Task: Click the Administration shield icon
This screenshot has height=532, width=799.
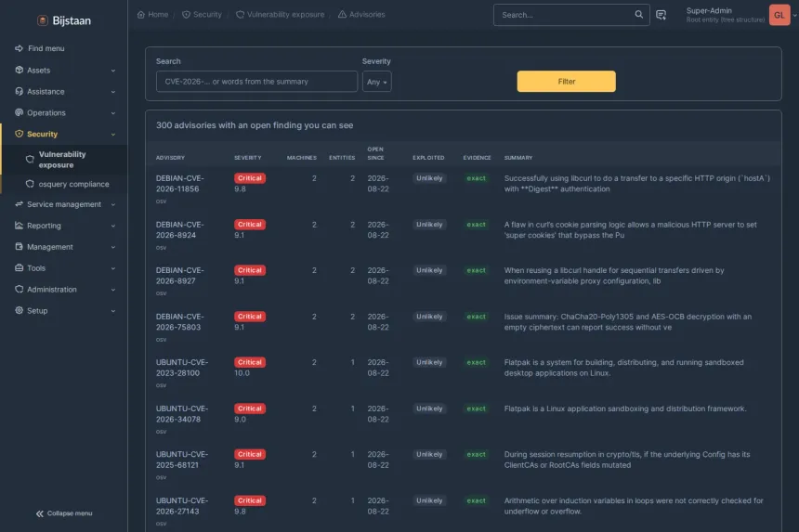Action: pyautogui.click(x=19, y=289)
